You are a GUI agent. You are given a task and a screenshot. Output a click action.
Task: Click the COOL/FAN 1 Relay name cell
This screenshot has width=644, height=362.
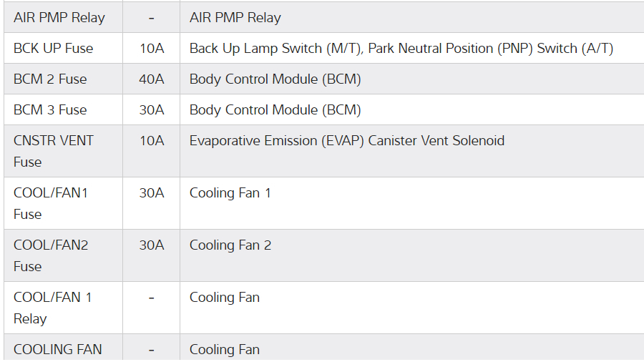(x=53, y=308)
